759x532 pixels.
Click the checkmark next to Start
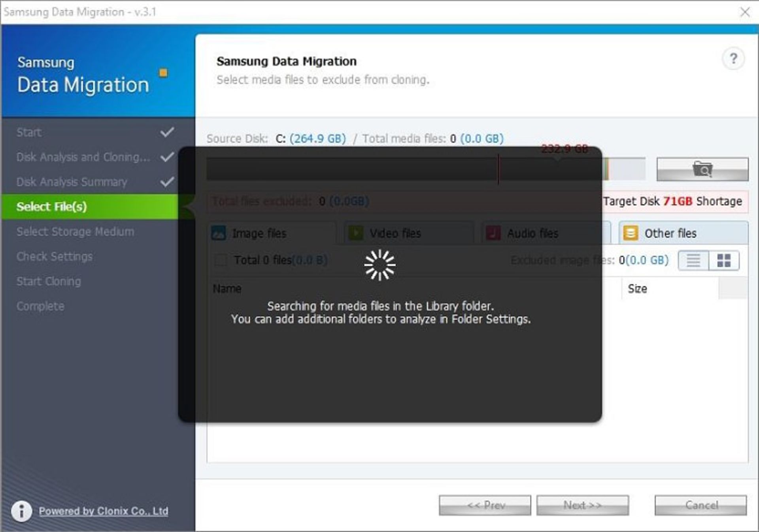167,132
